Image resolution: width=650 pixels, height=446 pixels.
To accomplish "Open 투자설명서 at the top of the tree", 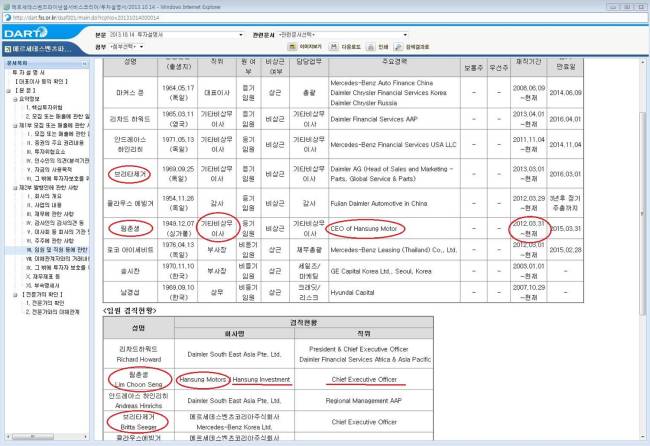I will [x=29, y=73].
